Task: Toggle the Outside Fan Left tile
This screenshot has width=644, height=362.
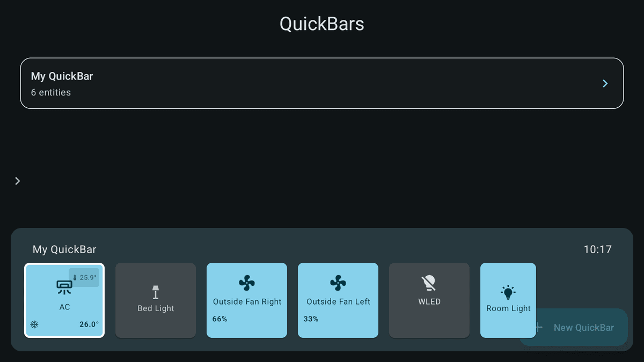Action: 338,300
